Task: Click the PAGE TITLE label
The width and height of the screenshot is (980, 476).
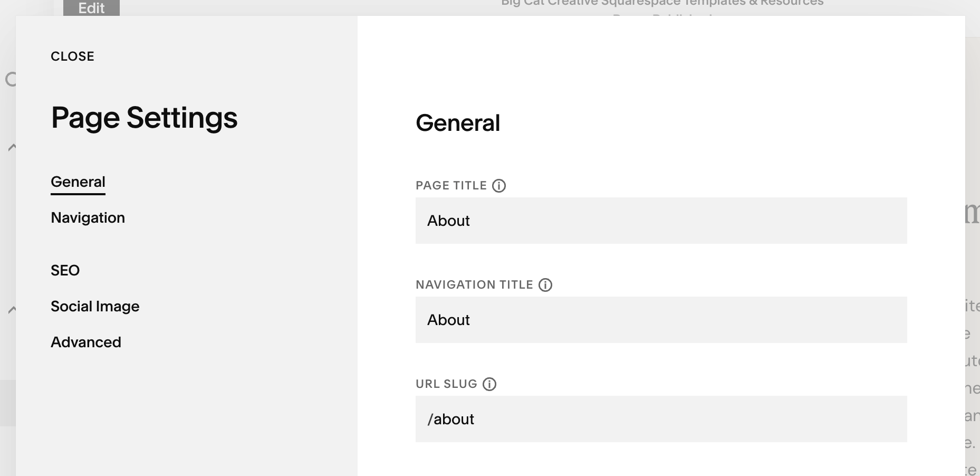Action: (451, 186)
